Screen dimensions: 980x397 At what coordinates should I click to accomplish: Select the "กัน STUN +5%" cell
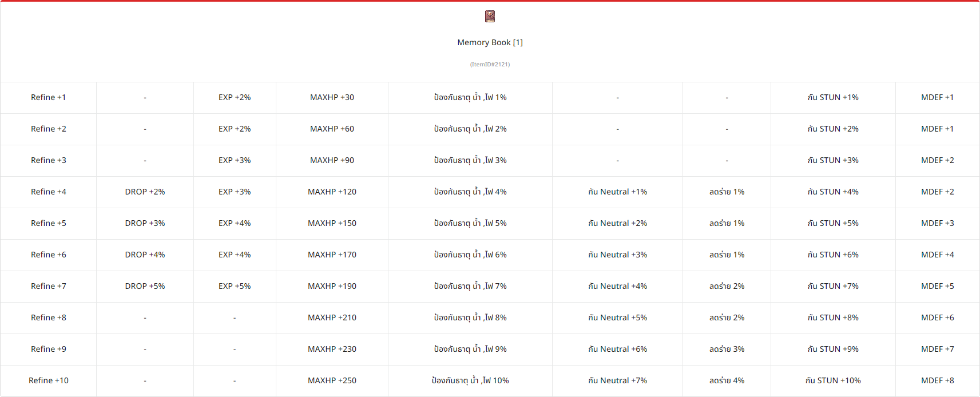click(833, 223)
